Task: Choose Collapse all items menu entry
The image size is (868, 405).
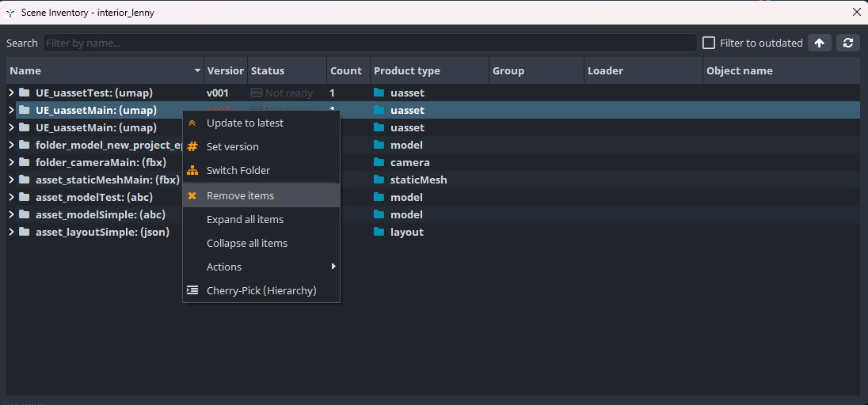Action: tap(261, 243)
